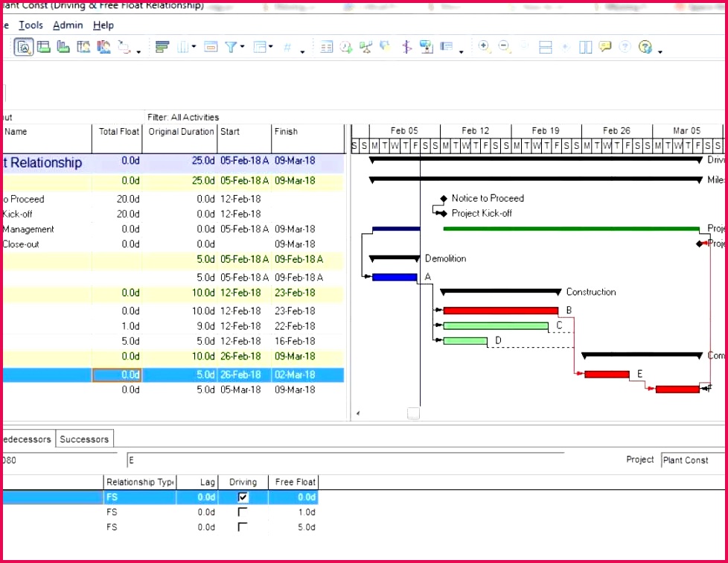This screenshot has width=728, height=563.
Task: Expand the dropdown arrow beside Columns icon
Action: pyautogui.click(x=194, y=48)
